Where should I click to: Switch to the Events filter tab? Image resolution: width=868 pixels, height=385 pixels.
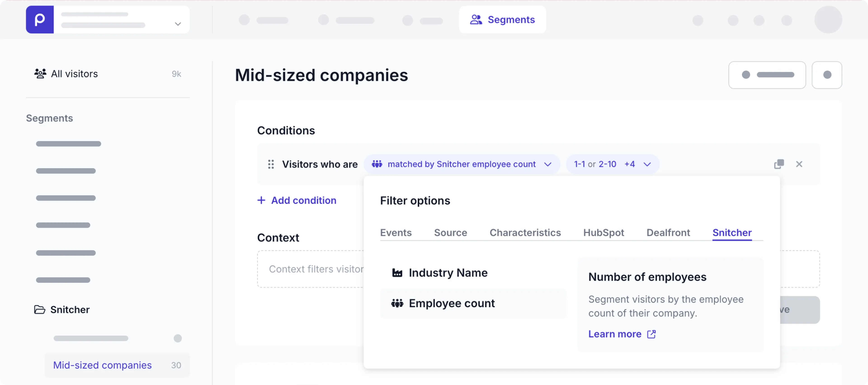(396, 233)
